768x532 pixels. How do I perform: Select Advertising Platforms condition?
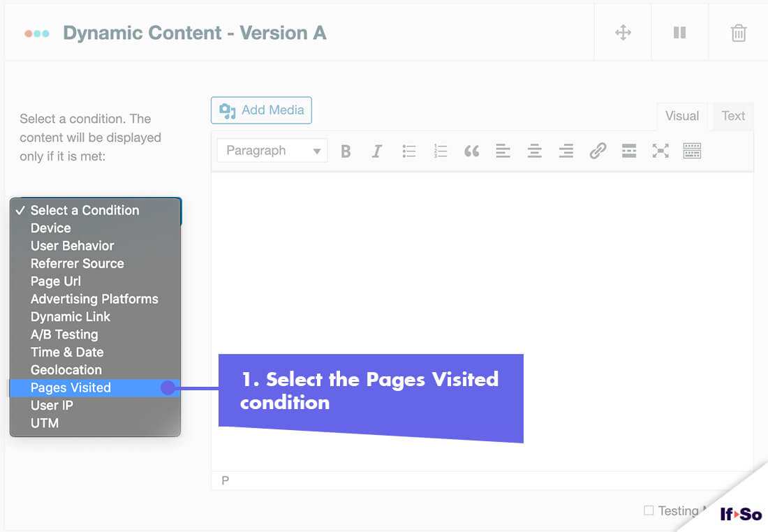[95, 299]
